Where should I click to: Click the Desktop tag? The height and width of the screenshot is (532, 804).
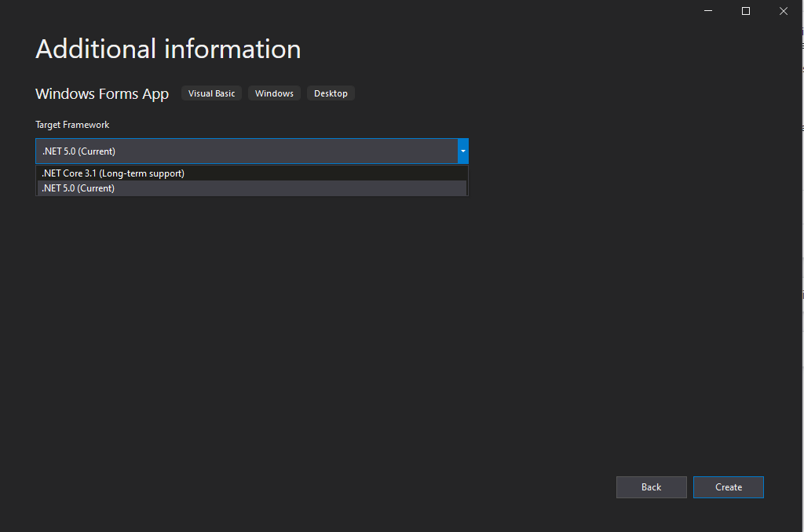(x=331, y=93)
